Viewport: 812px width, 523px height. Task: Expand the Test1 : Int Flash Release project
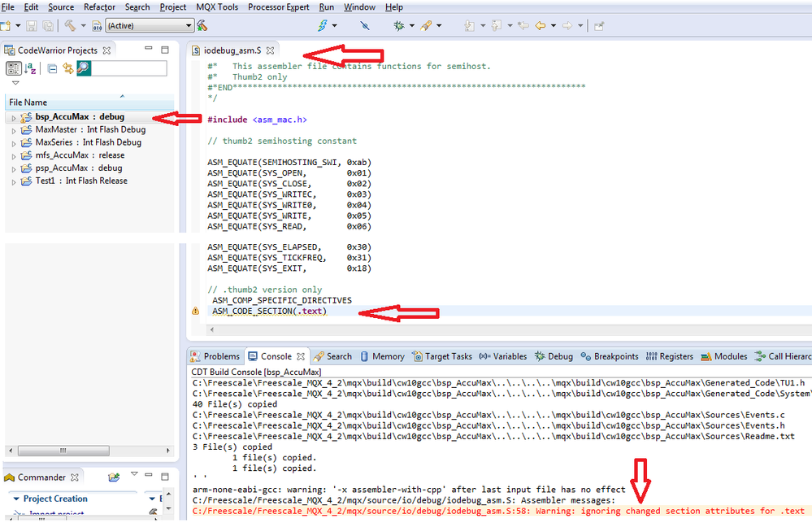pos(14,182)
